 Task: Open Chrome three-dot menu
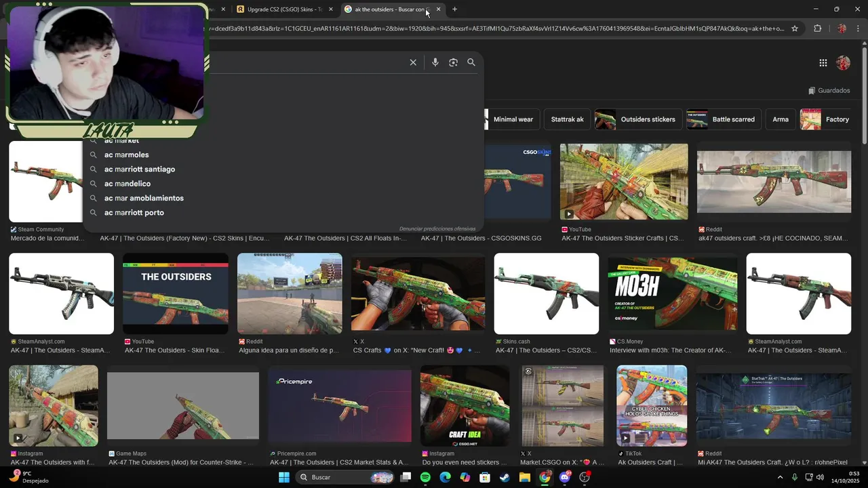(x=858, y=28)
